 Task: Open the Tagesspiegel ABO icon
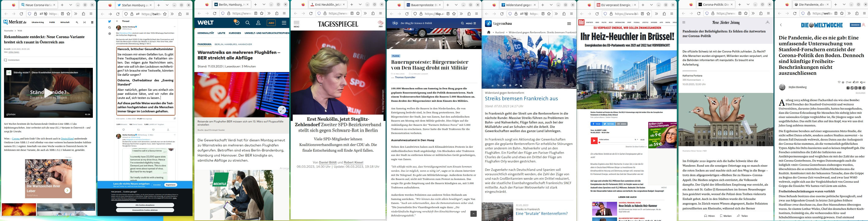[x=381, y=24]
